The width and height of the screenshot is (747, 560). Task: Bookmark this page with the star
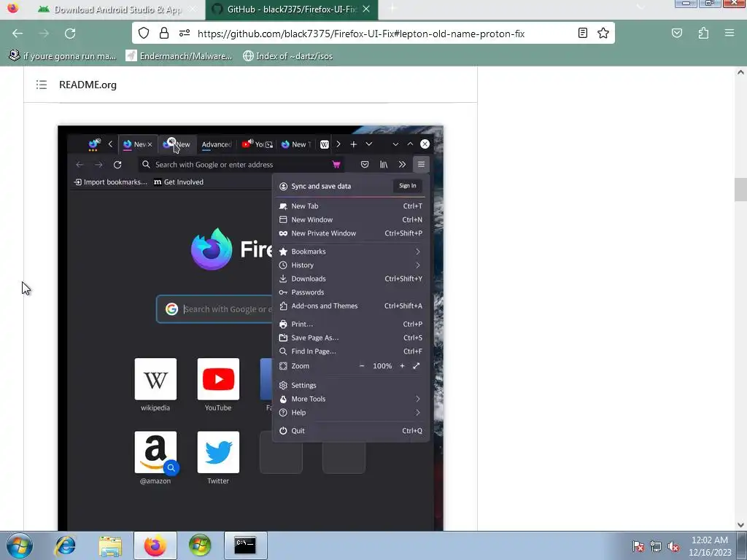point(603,33)
